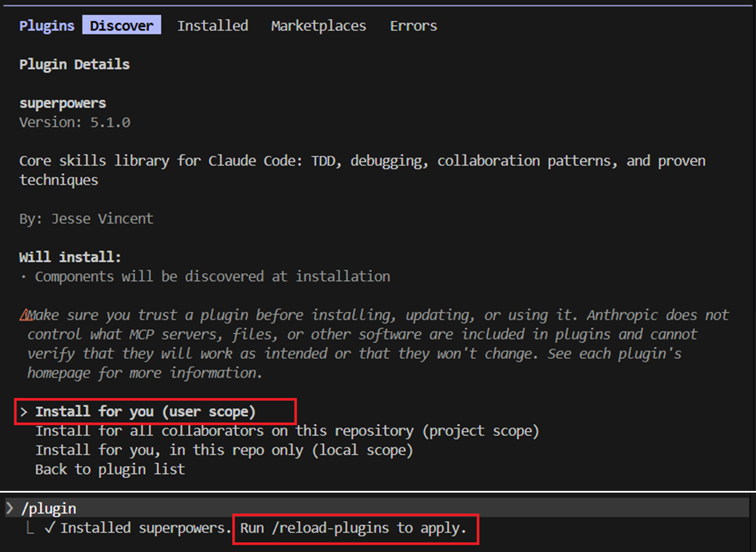756x552 pixels.
Task: Click the Plugins header label
Action: pyautogui.click(x=47, y=26)
